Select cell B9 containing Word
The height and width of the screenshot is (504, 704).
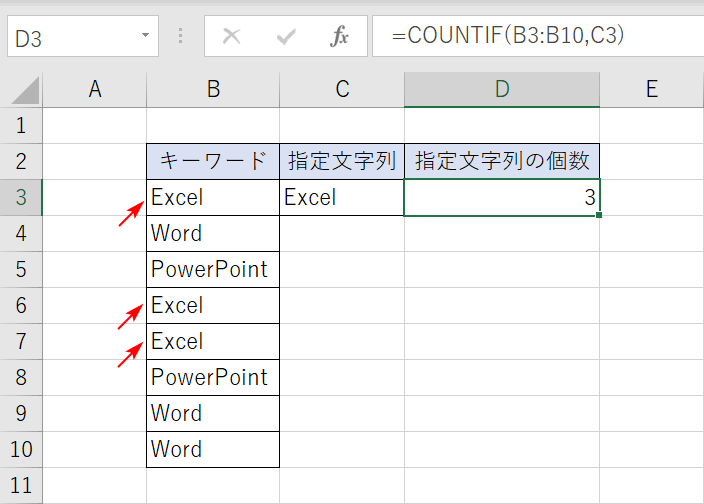(213, 413)
